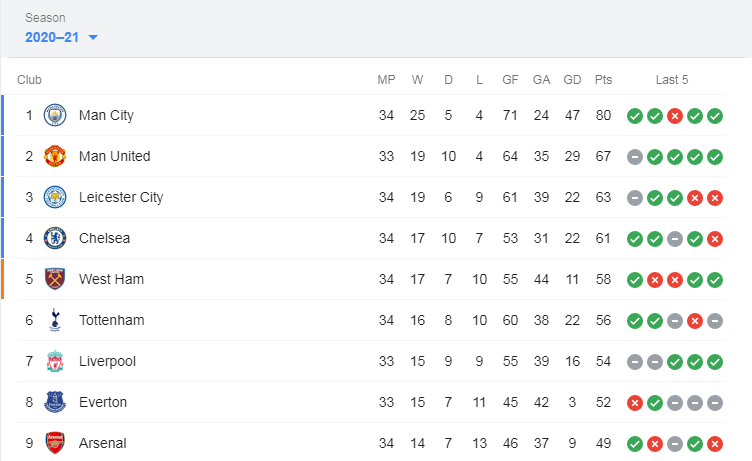The image size is (752, 461).
Task: Click the Tottenham club crest
Action: (x=55, y=320)
